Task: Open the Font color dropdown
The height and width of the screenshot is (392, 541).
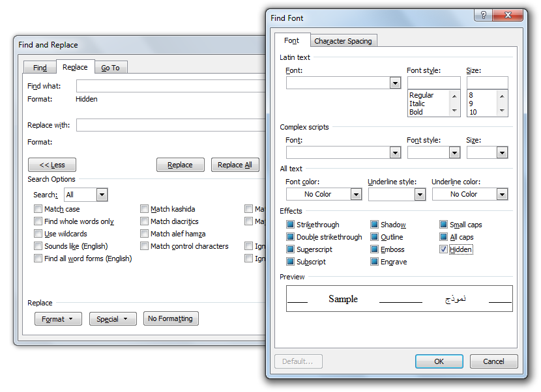Action: coord(356,194)
